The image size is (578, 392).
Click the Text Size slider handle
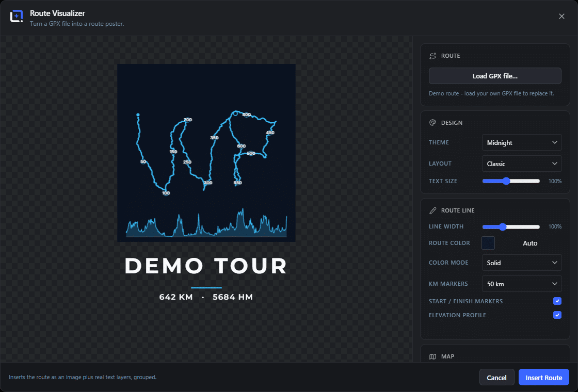point(506,181)
